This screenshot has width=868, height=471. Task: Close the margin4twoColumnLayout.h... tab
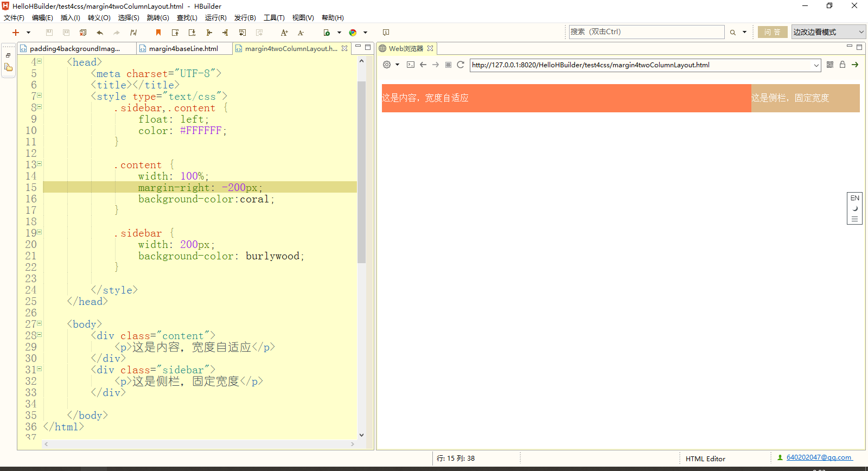coord(344,48)
